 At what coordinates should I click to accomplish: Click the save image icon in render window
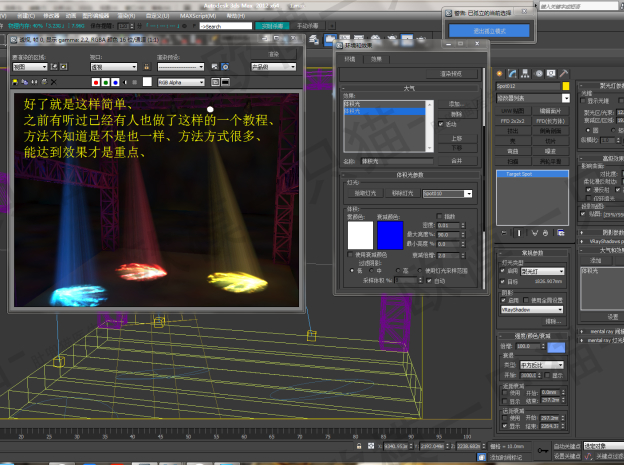[15, 82]
